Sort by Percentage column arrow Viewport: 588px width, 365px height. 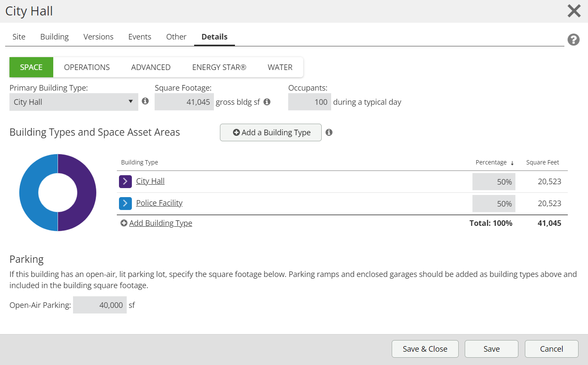(x=512, y=163)
